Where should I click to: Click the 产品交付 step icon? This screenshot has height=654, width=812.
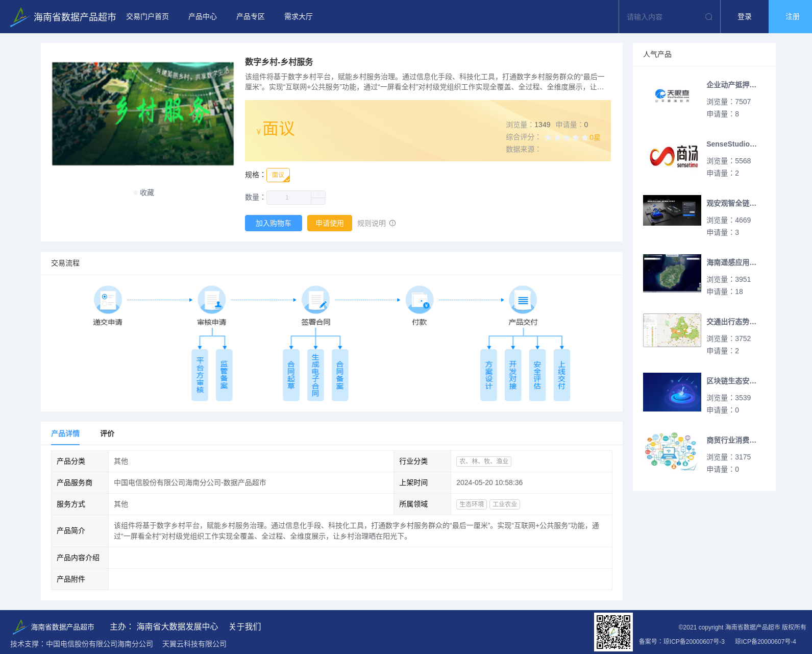523,300
